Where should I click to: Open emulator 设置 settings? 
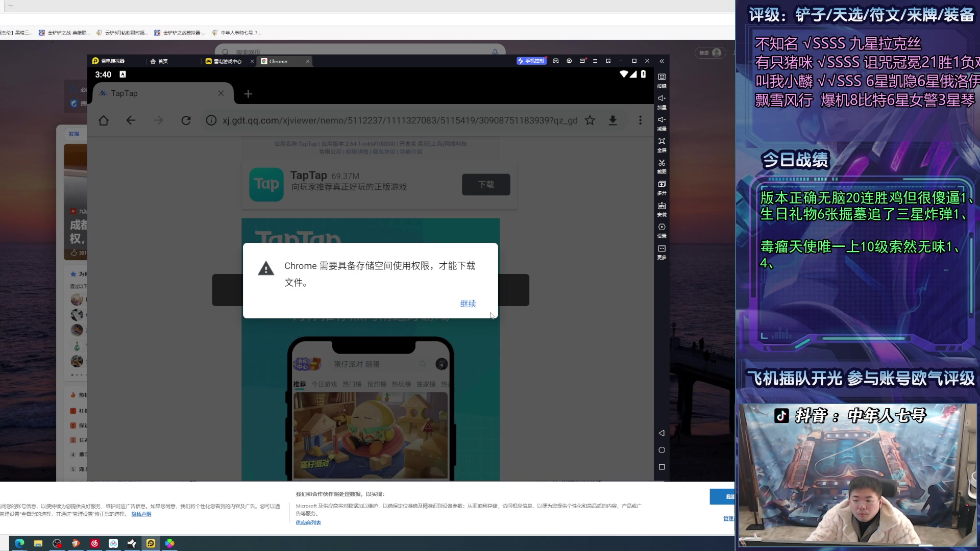661,230
